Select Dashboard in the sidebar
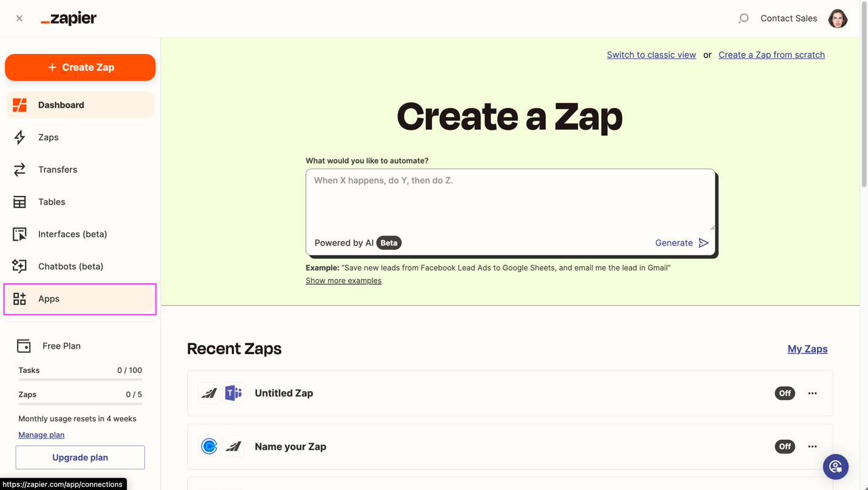 (x=61, y=105)
